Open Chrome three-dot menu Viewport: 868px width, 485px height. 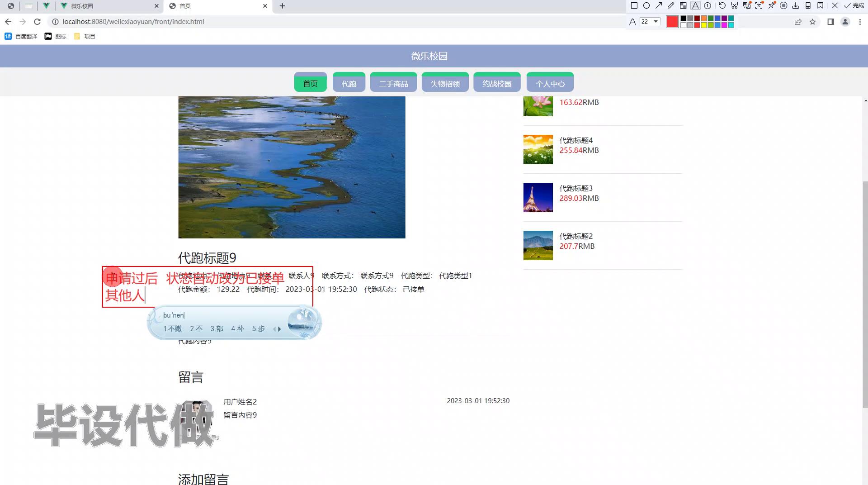pyautogui.click(x=860, y=22)
